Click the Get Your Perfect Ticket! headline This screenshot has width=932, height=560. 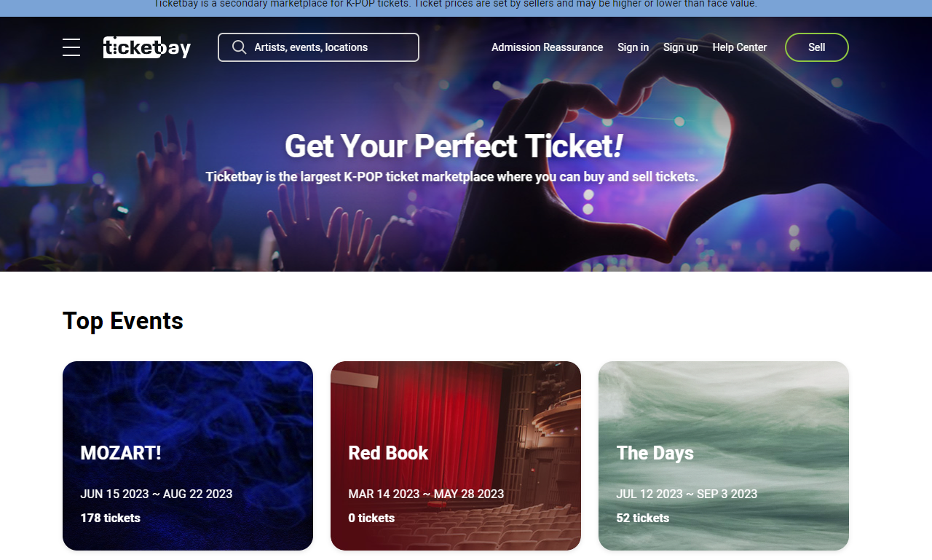(x=453, y=146)
